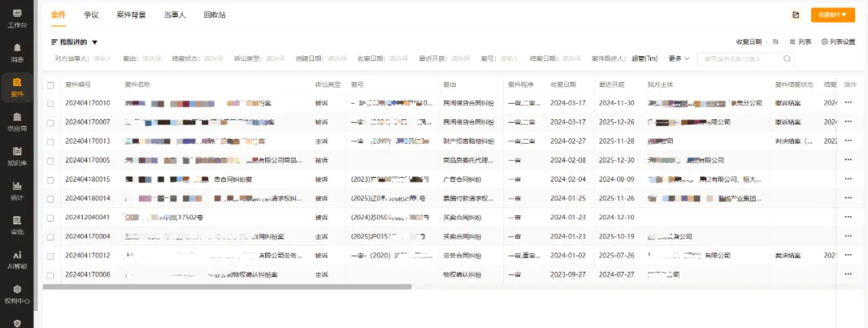The image size is (868, 328).
Task: Check the row for case 202404170005
Action: pyautogui.click(x=51, y=161)
